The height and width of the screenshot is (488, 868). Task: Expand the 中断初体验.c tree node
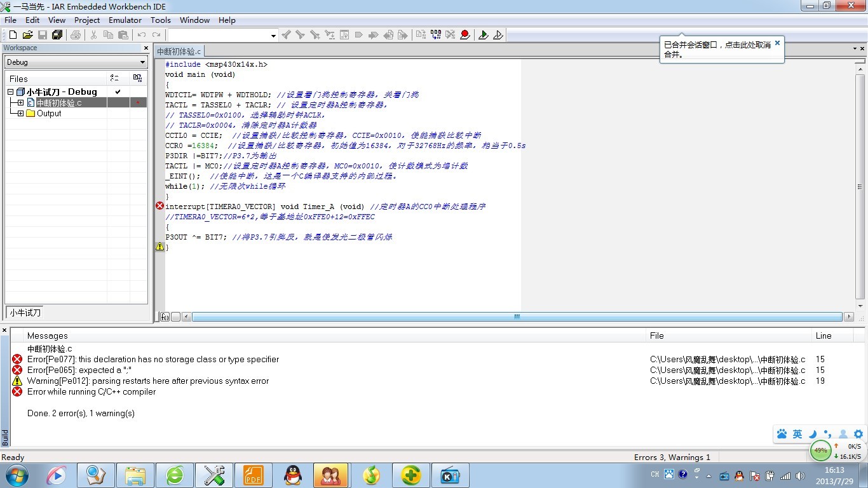tap(20, 103)
